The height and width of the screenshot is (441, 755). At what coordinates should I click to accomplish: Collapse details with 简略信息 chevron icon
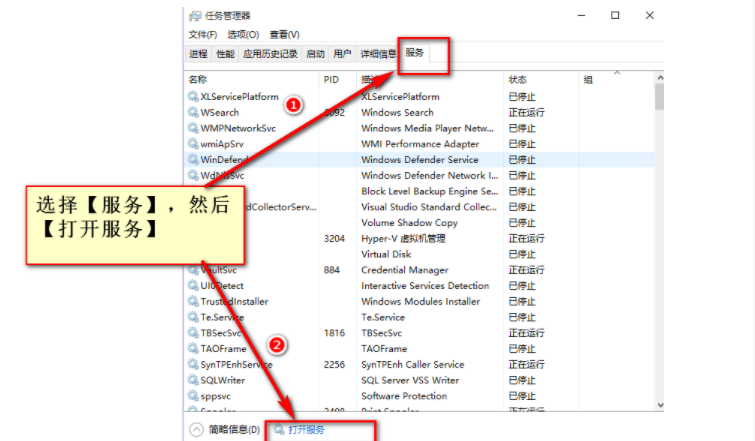[196, 429]
